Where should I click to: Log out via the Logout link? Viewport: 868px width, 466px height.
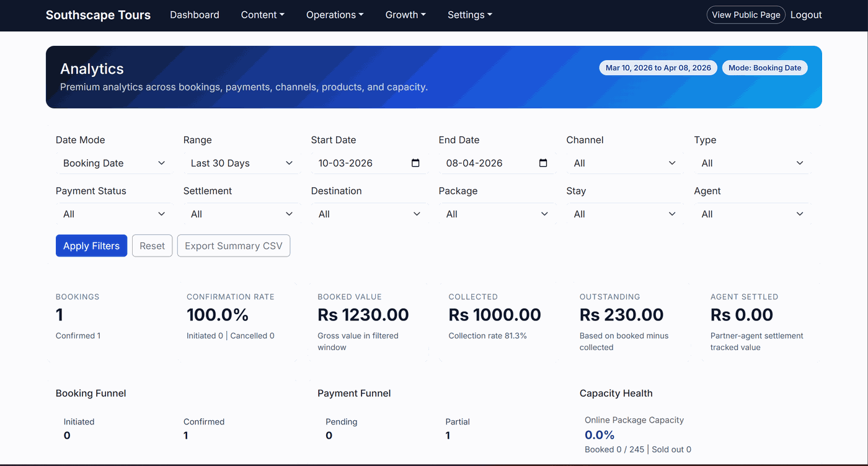[806, 15]
